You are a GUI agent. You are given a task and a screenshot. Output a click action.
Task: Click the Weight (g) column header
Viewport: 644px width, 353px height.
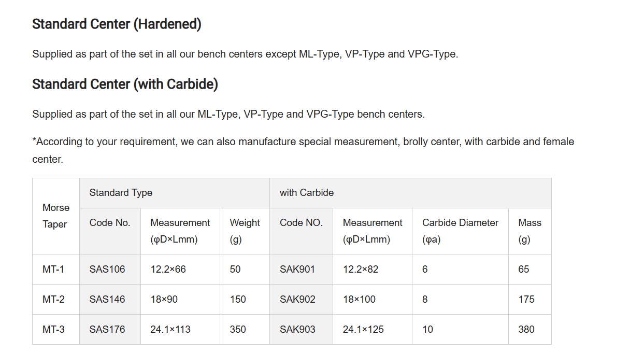(245, 231)
